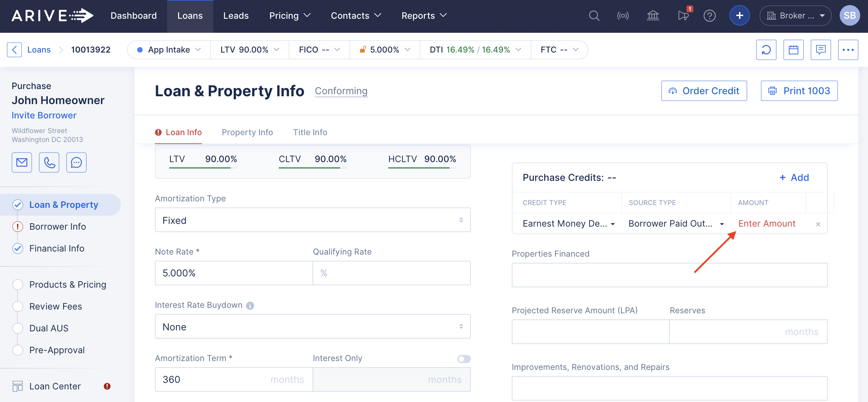Click the bank building icon
This screenshot has width=868, height=402.
(x=653, y=16)
